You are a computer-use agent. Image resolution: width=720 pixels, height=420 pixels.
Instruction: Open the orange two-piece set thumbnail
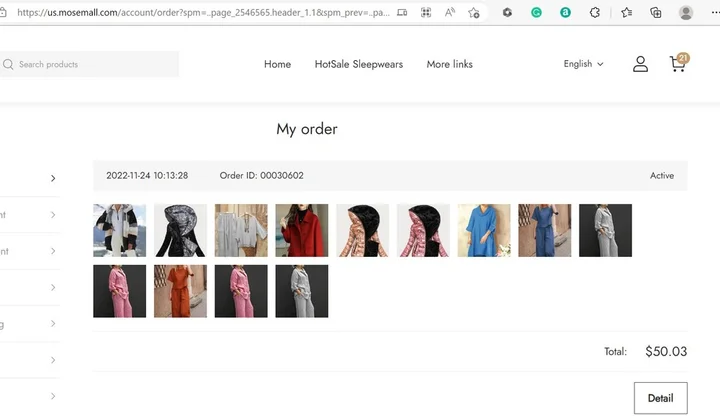pyautogui.click(x=180, y=291)
